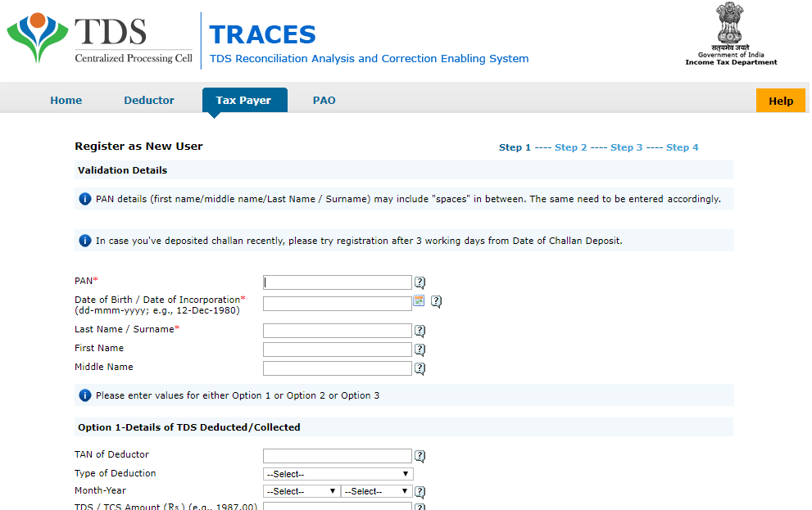Click info icon in PAN details notice
The image size is (812, 510).
point(85,199)
